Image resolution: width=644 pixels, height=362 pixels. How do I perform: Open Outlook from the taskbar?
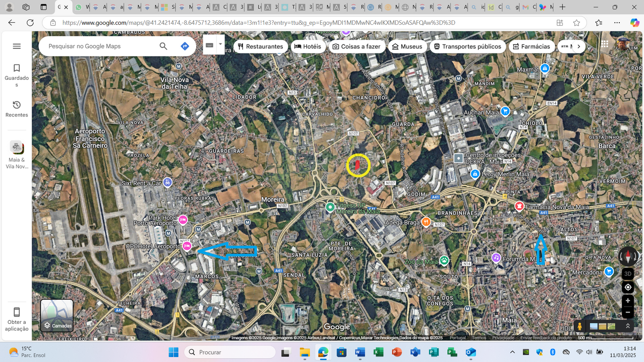click(471, 352)
